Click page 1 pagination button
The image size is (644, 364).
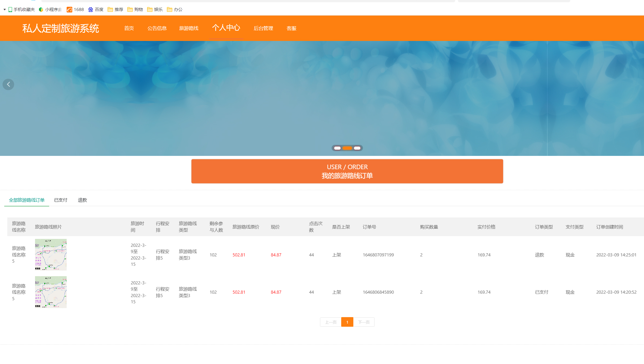347,322
